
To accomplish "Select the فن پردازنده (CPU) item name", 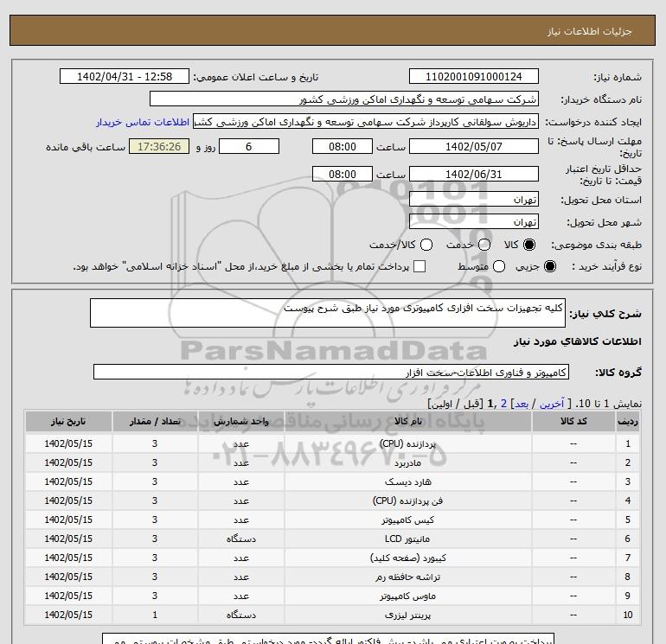I will point(407,501).
